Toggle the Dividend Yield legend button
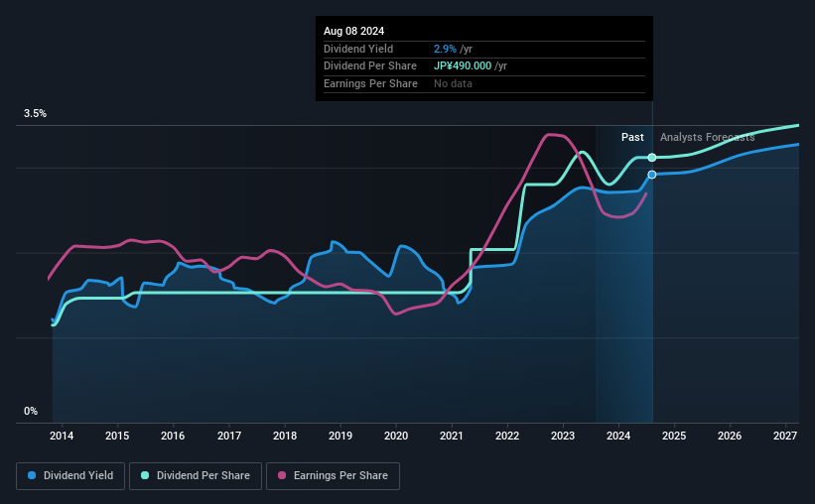This screenshot has width=815, height=504. (70, 476)
